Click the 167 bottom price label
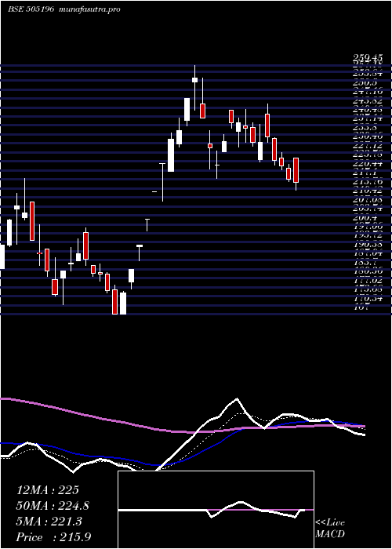Viewport: 392px width, 549px height. pos(361,307)
